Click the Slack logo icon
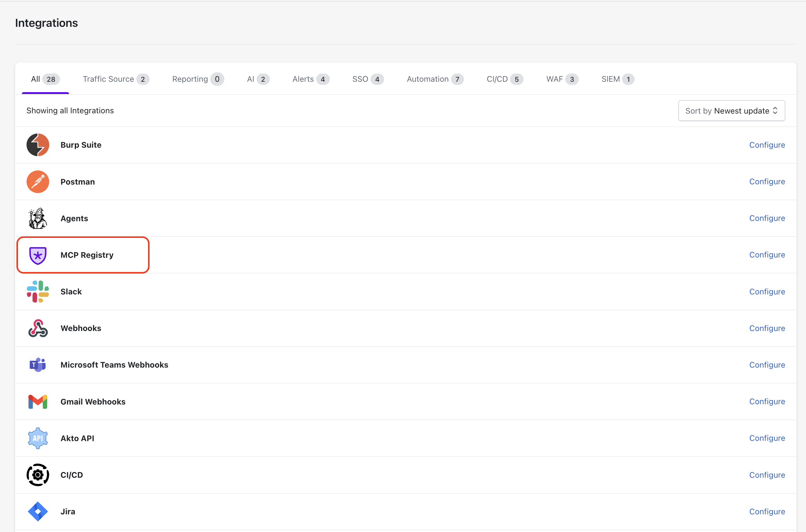The height and width of the screenshot is (532, 806). tap(38, 292)
